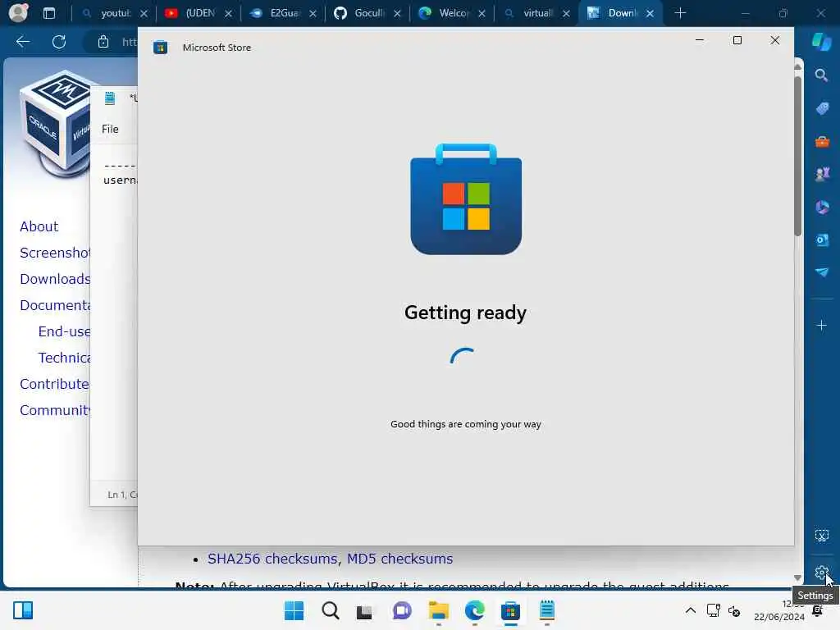Open Microsoft 365 in Edge sidebar
This screenshot has height=630, width=840.
tap(822, 208)
